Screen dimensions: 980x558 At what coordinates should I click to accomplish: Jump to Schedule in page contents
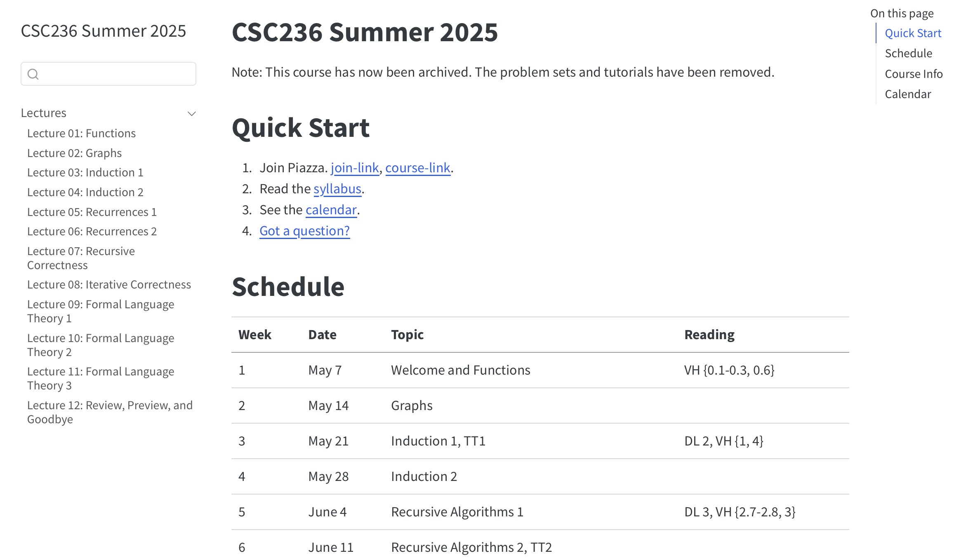[908, 54]
